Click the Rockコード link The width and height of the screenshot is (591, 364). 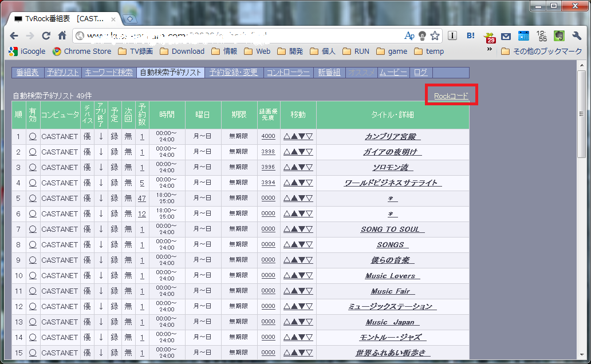pyautogui.click(x=451, y=96)
